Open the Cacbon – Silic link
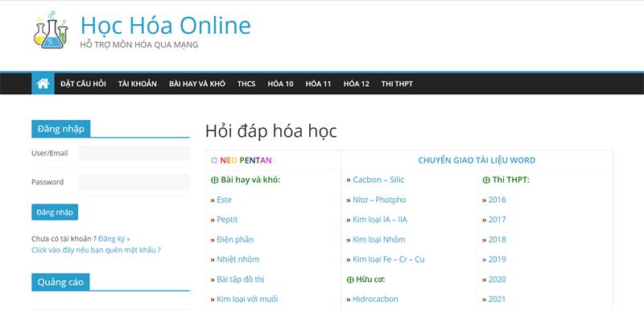The image size is (644, 310). click(378, 180)
